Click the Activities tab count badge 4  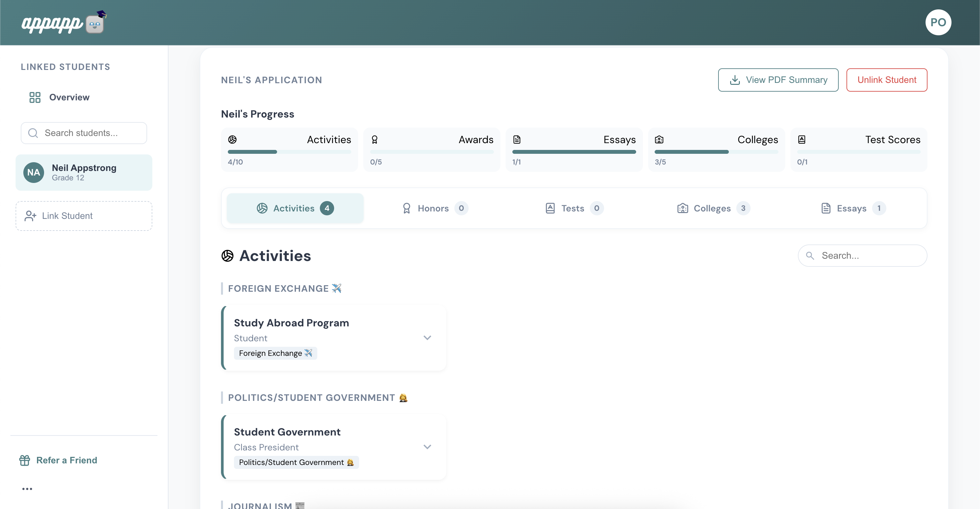[x=327, y=208]
